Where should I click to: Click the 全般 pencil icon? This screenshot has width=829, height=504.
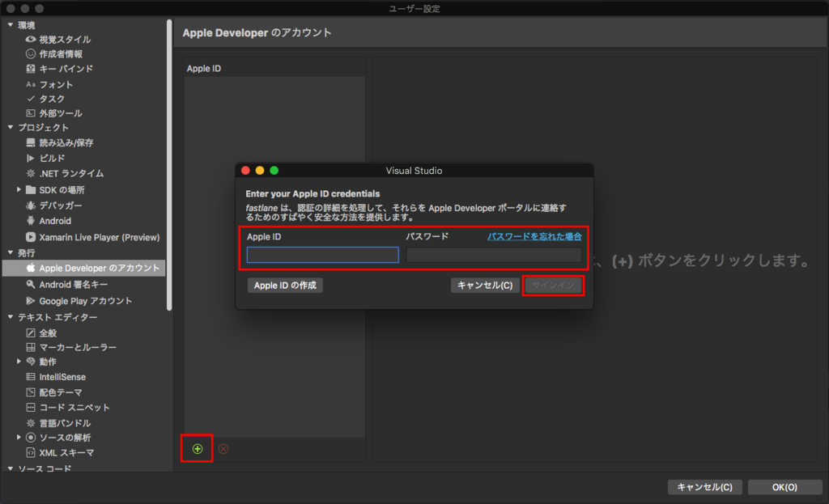click(x=31, y=332)
